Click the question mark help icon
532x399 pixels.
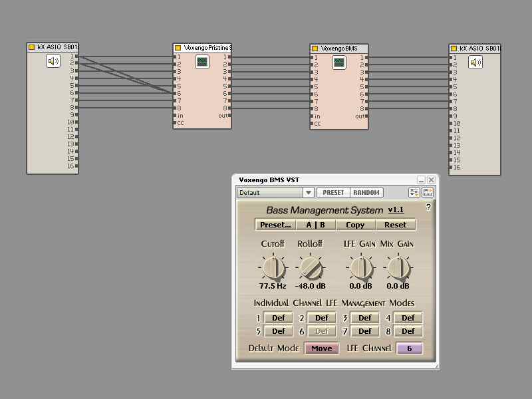pyautogui.click(x=428, y=207)
